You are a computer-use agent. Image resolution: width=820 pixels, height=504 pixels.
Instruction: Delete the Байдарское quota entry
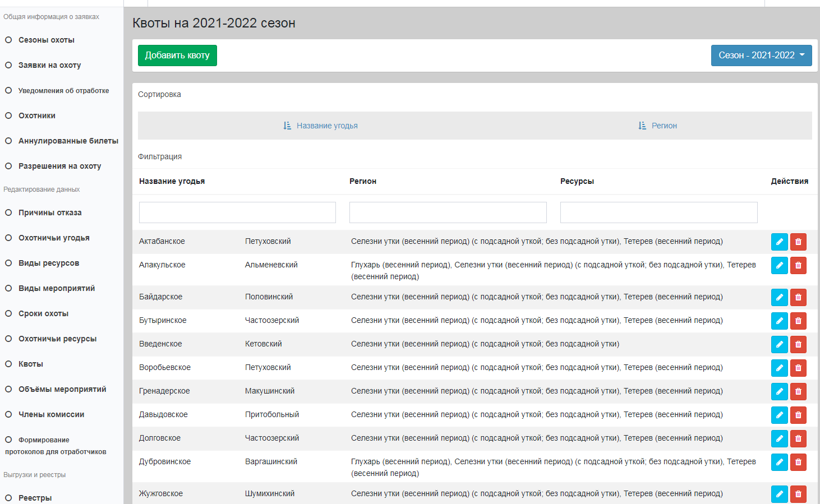[798, 297]
